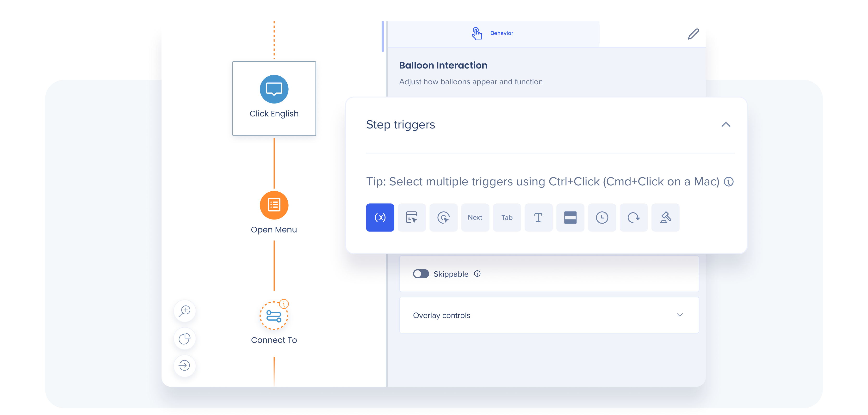
Task: Select the click-cursor trigger icon
Action: tap(443, 217)
